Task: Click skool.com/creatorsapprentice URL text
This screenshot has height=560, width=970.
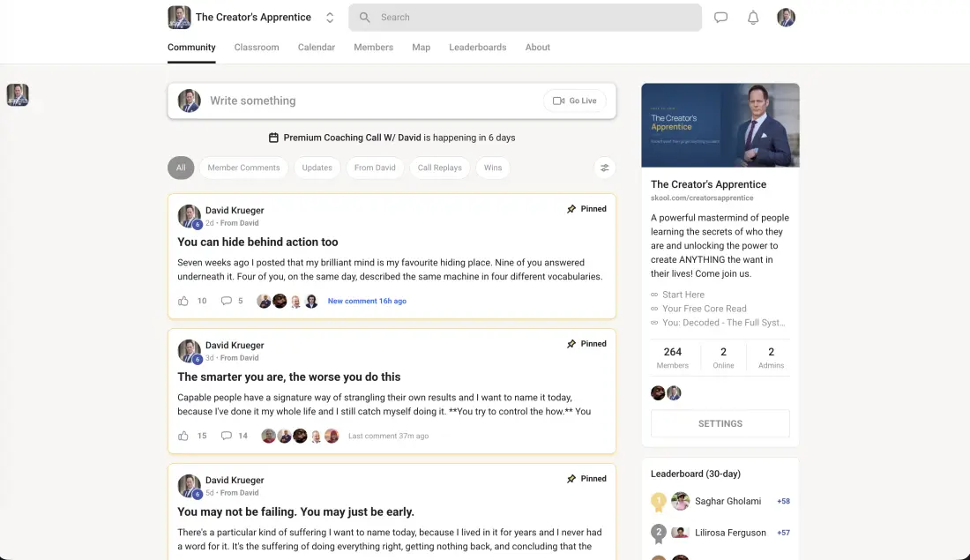Action: click(x=702, y=198)
